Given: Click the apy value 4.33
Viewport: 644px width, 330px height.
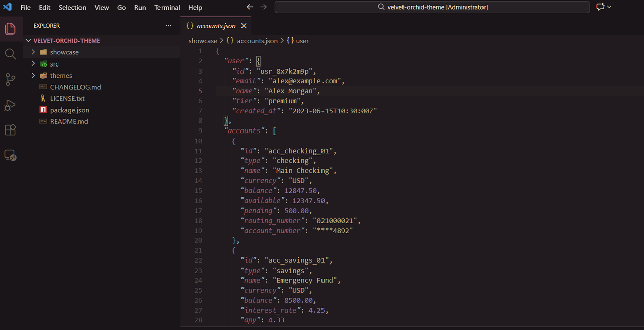Looking at the screenshot, I should tap(276, 320).
